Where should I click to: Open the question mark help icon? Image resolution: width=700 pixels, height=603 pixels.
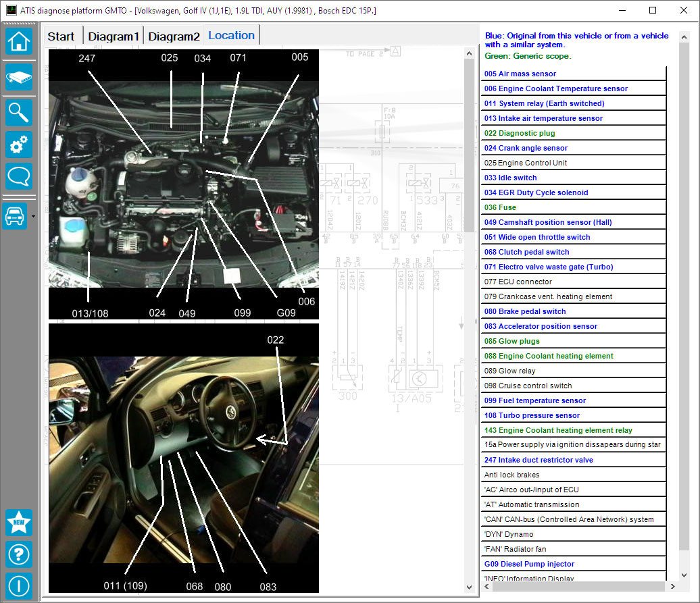pyautogui.click(x=19, y=554)
